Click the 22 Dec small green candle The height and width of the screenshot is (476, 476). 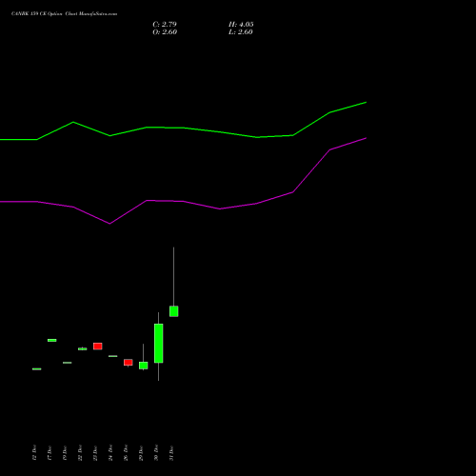click(82, 348)
